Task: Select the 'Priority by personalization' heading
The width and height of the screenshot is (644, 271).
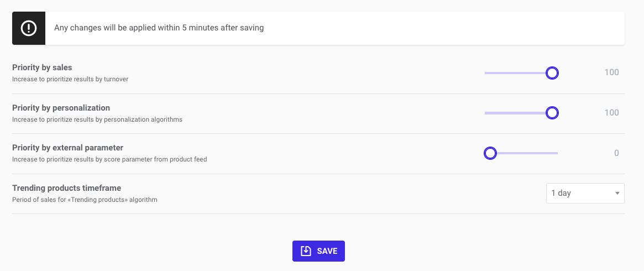Action: point(61,108)
